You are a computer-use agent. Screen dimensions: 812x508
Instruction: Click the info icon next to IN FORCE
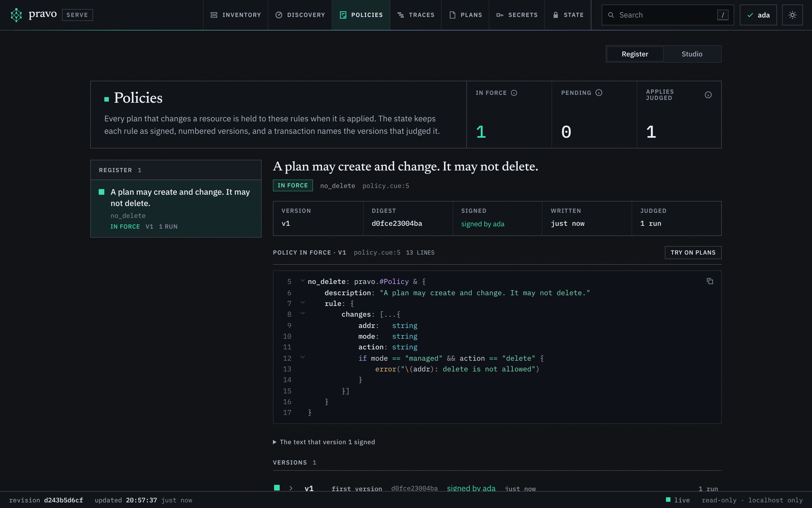[x=514, y=93]
